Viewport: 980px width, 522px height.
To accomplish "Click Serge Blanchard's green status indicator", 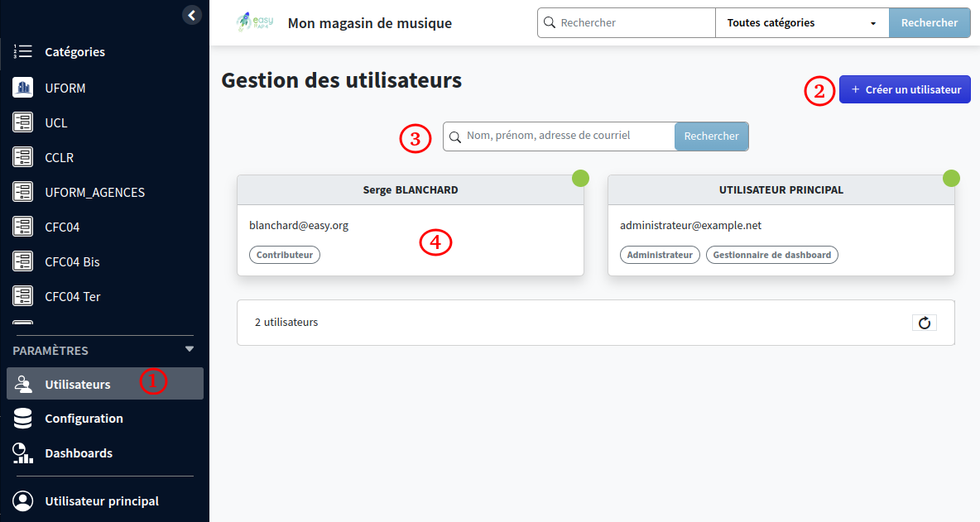I will [x=580, y=178].
